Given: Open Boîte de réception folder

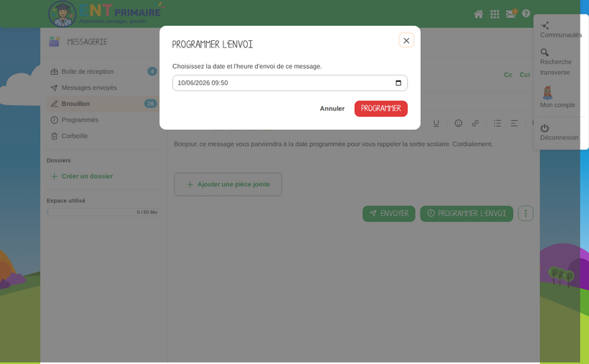Looking at the screenshot, I should [x=102, y=71].
